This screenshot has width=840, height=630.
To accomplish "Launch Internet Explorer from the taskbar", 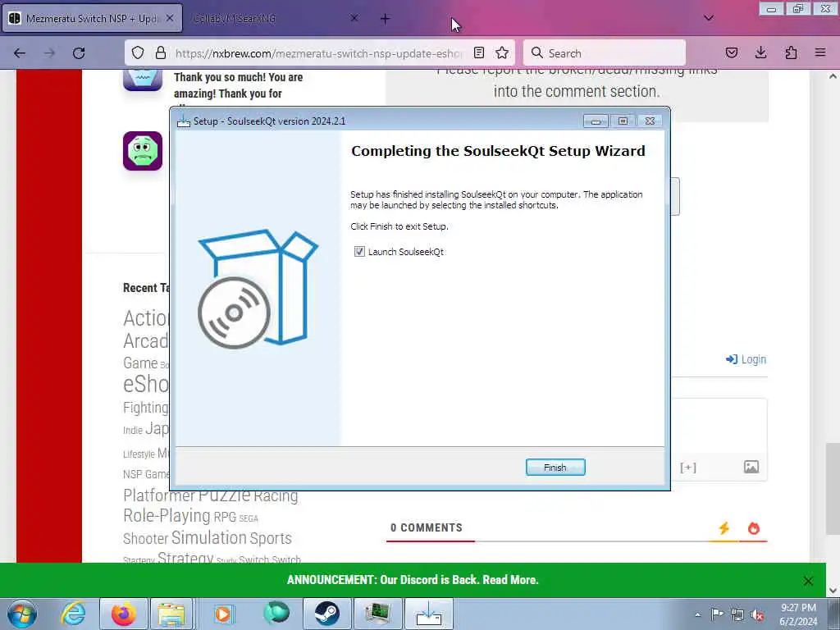I will point(72,614).
